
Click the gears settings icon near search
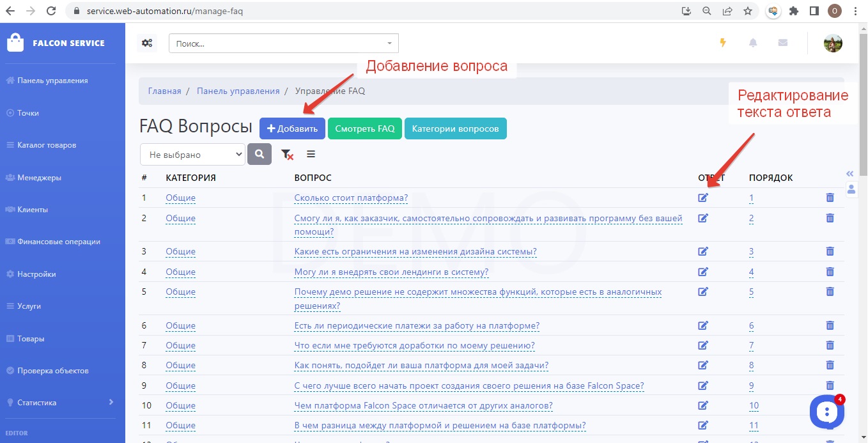coord(147,43)
